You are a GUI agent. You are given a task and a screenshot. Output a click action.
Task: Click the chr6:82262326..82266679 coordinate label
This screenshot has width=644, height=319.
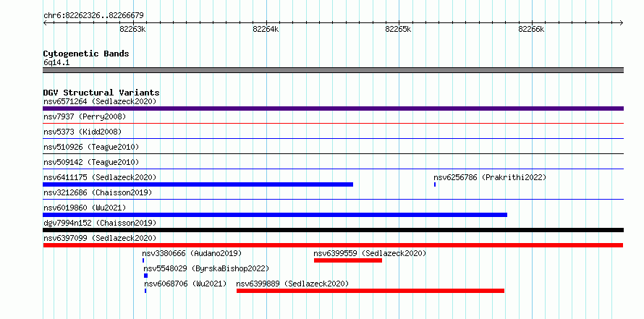pos(93,16)
